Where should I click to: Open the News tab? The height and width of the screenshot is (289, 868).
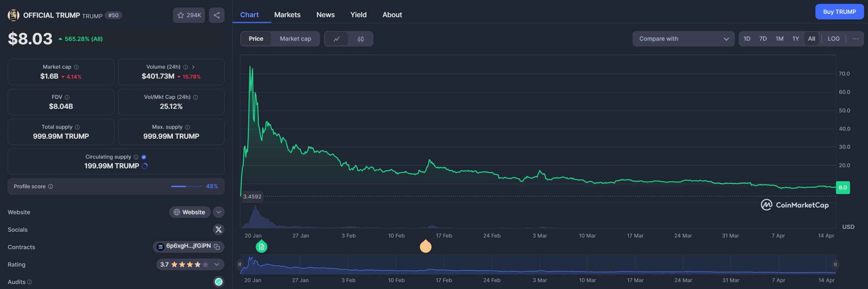coord(325,15)
